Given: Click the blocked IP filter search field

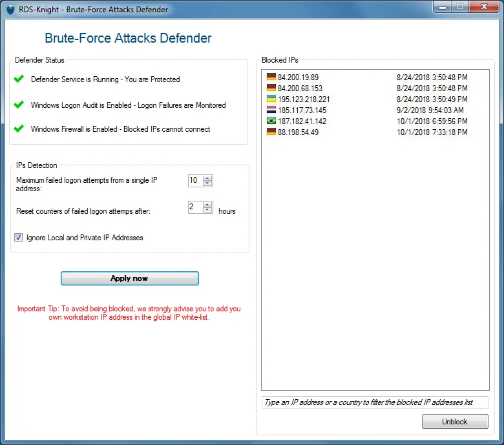Looking at the screenshot, I should pyautogui.click(x=375, y=402).
